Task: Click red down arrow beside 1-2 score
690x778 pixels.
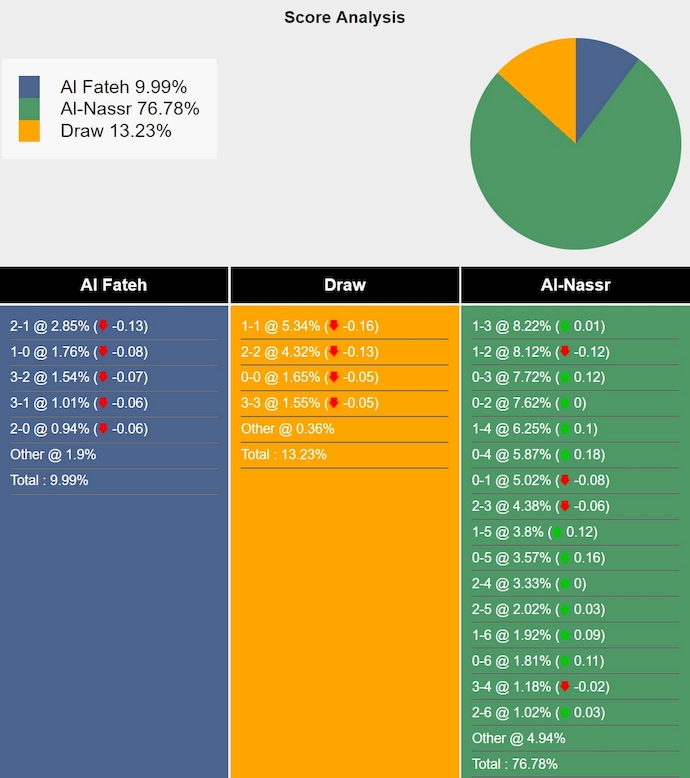Action: tap(565, 352)
